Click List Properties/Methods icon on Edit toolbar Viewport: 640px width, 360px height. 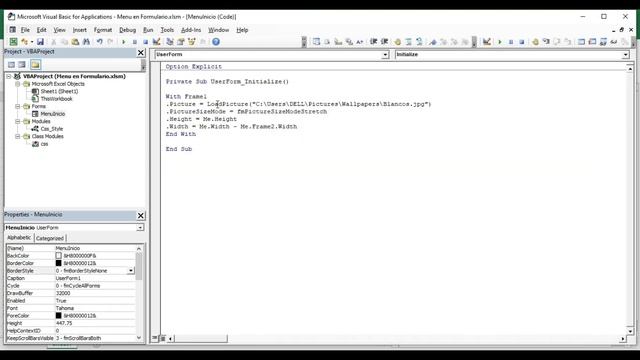pyautogui.click(x=316, y=42)
